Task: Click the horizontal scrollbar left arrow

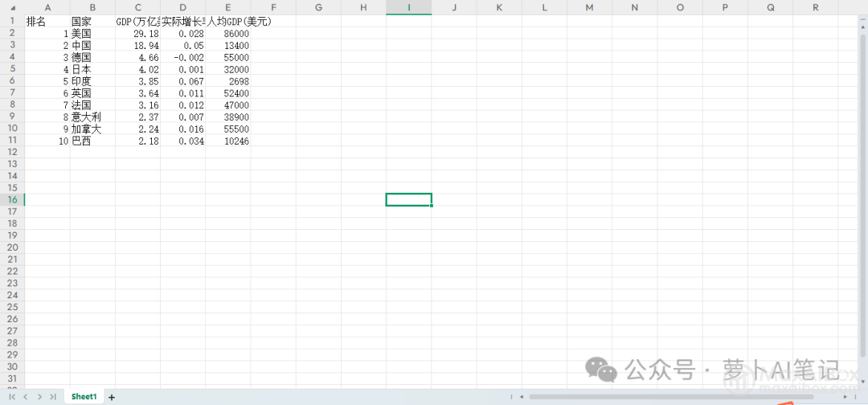Action: pyautogui.click(x=522, y=397)
